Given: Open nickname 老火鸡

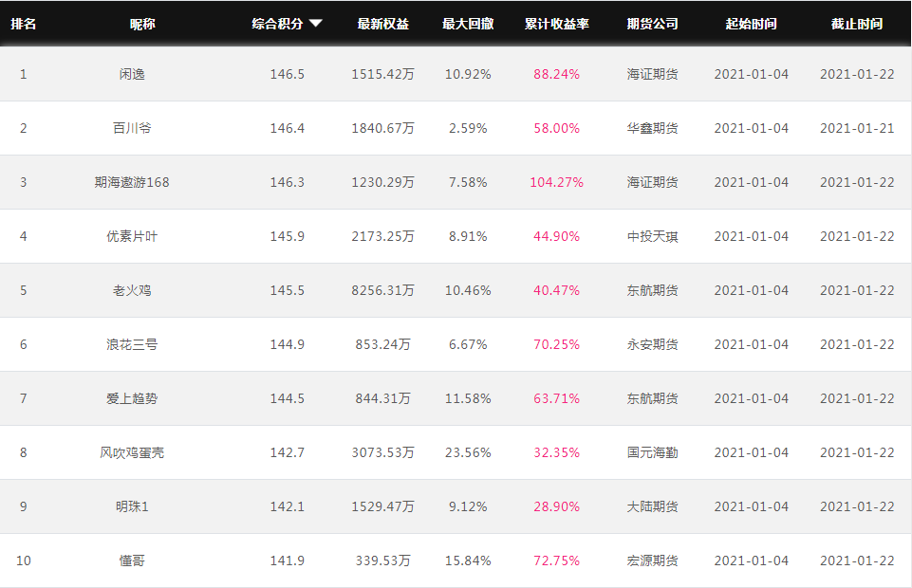Looking at the screenshot, I should coord(132,290).
